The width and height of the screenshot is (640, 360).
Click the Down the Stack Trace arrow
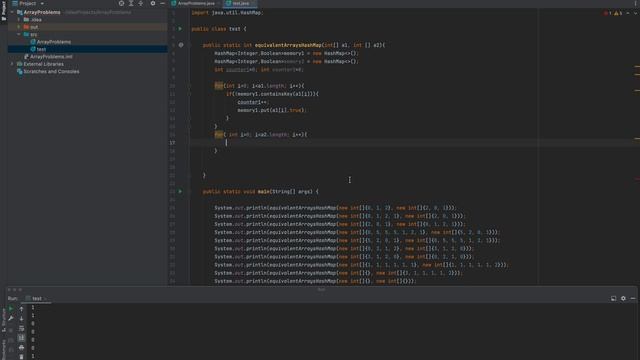(x=21, y=318)
